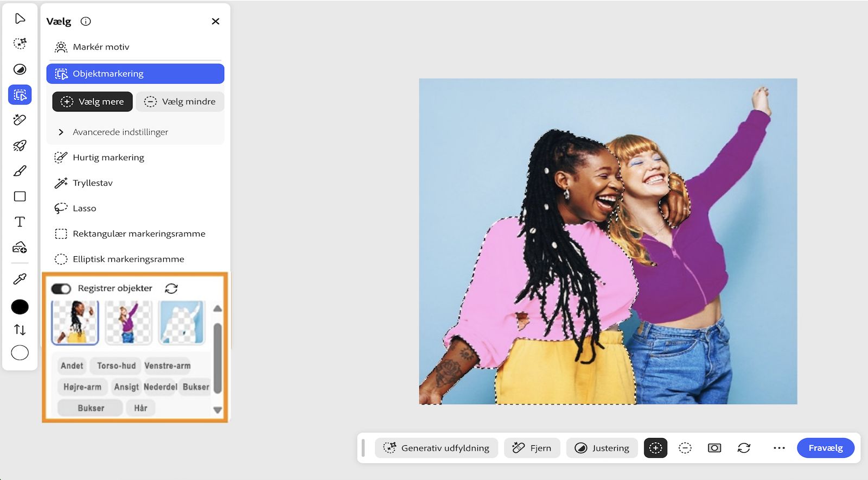The width and height of the screenshot is (868, 480).
Task: Click the Fjern button
Action: tap(532, 448)
